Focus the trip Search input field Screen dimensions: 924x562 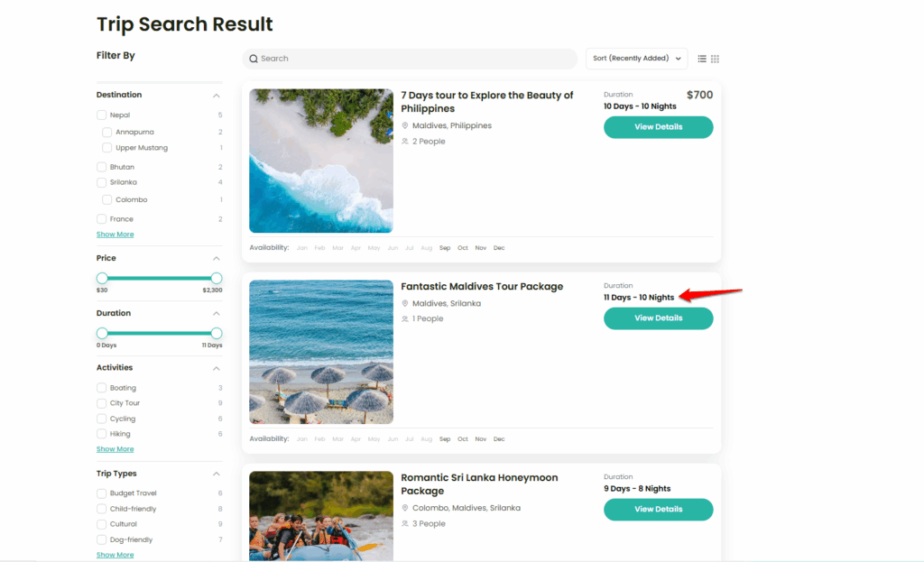click(x=415, y=59)
